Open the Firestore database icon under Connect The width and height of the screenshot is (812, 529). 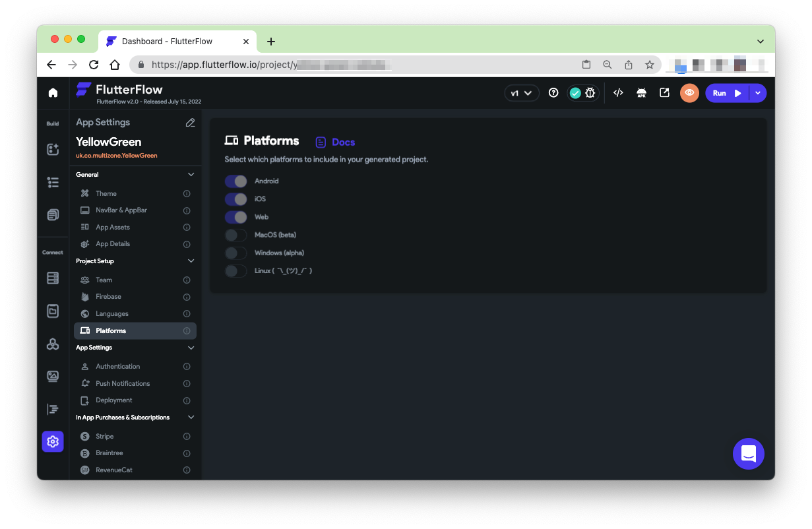[x=53, y=278]
